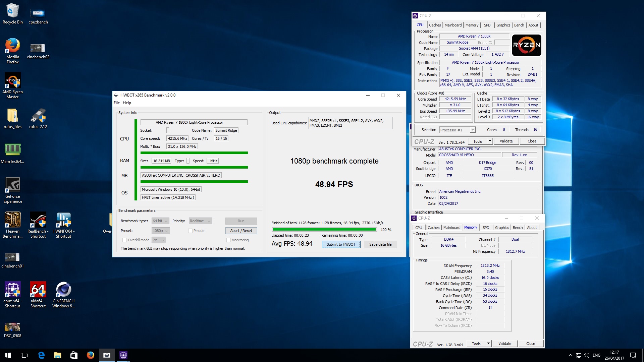This screenshot has width=644, height=362.
Task: Select the cpuz_x64 Shortcut icon
Action: [13, 295]
